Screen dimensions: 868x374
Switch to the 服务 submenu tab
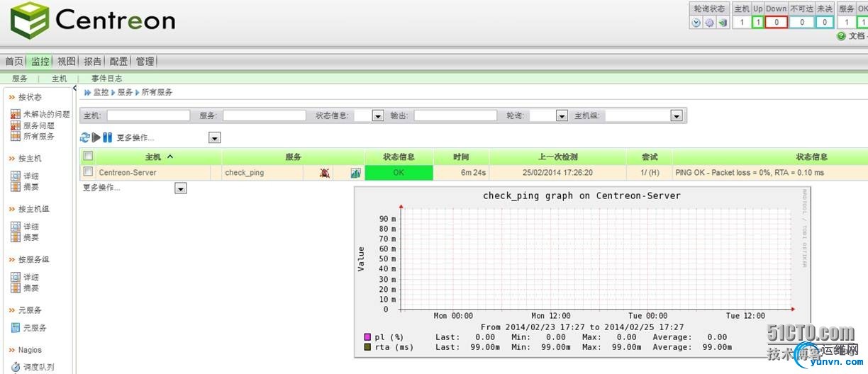[x=20, y=79]
